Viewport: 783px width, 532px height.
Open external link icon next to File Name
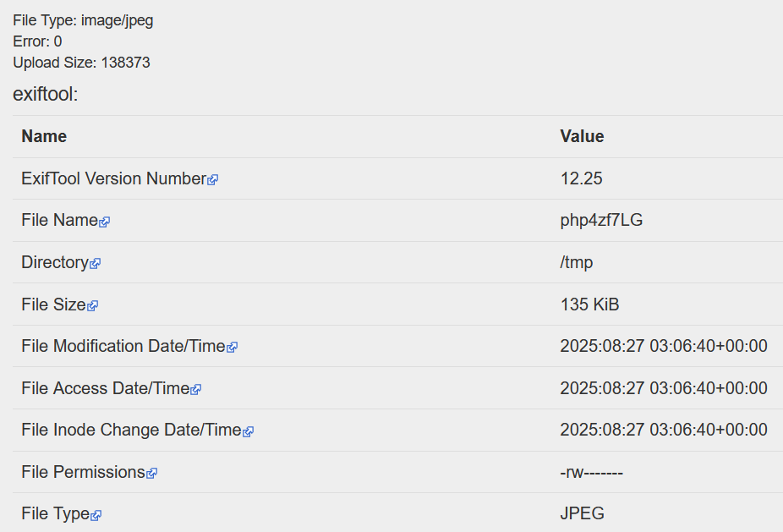point(104,222)
